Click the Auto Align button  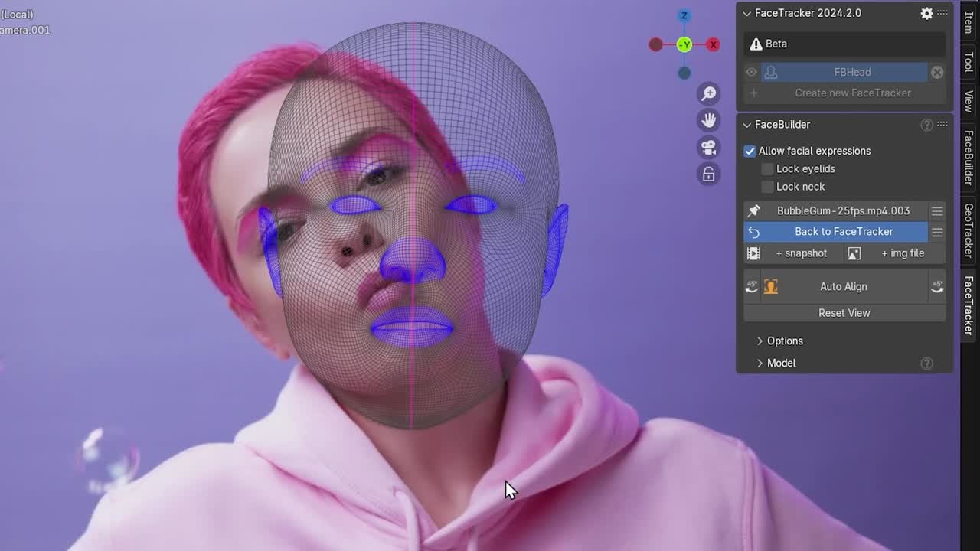click(844, 286)
